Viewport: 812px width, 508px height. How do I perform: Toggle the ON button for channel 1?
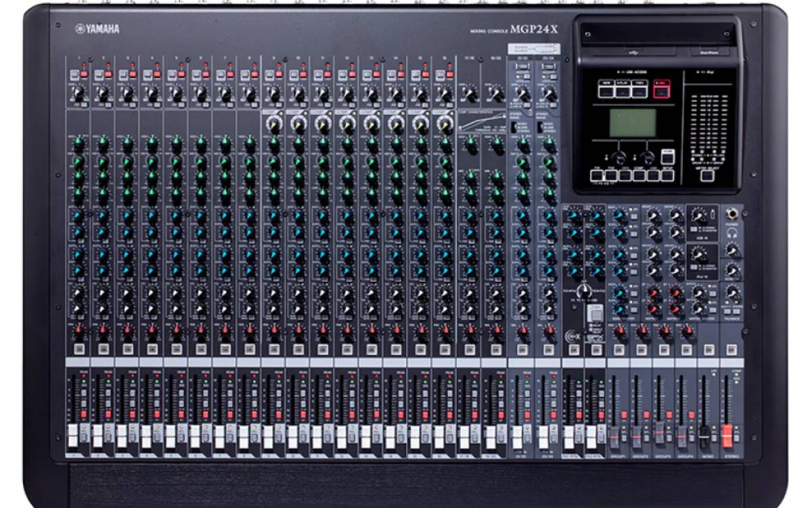coord(78,350)
